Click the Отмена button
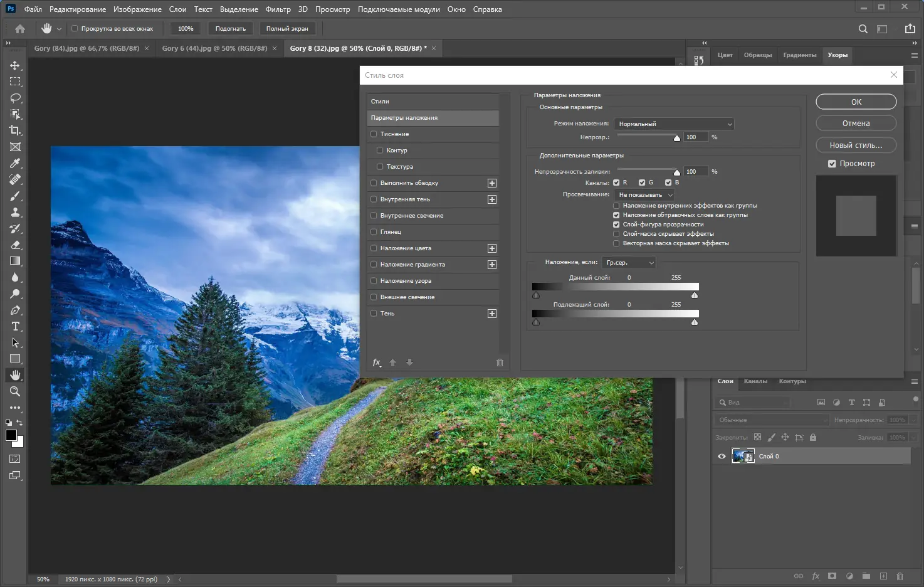The width and height of the screenshot is (924, 587). click(x=856, y=124)
